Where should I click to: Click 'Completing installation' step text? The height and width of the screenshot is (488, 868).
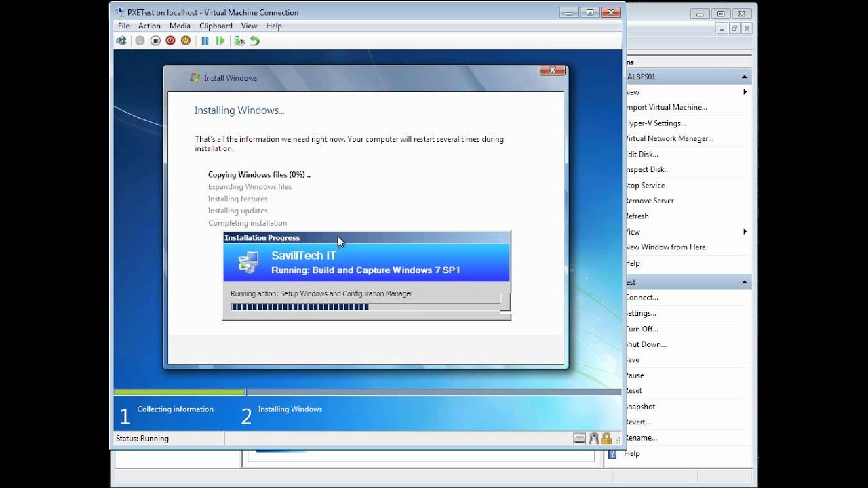(x=248, y=223)
